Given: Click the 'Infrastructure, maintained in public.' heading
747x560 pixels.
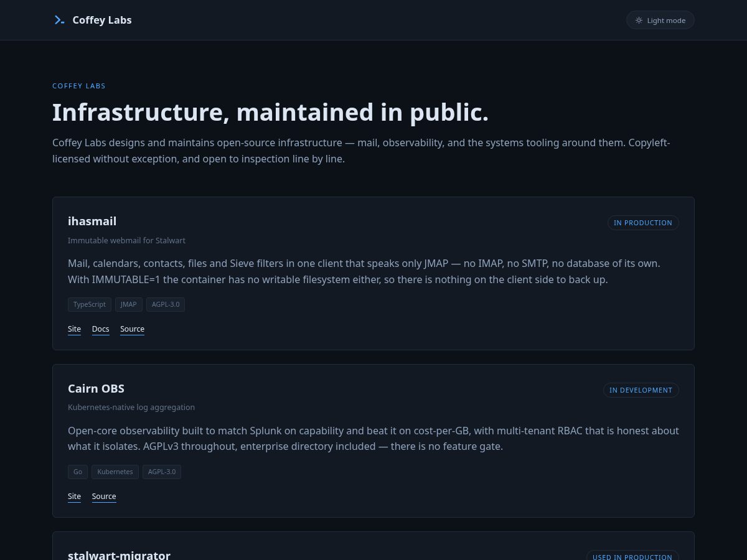Looking at the screenshot, I should pos(270,112).
